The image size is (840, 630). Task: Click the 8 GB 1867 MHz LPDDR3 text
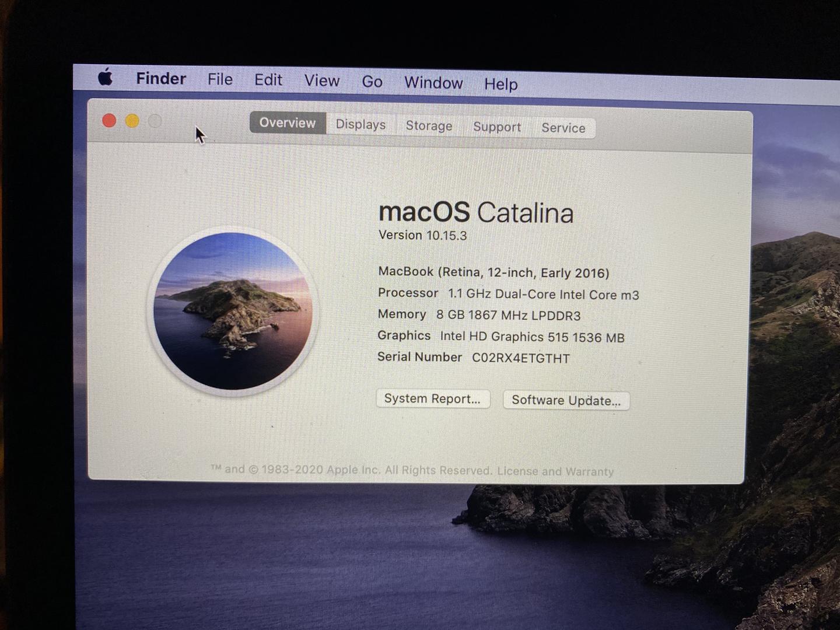[509, 316]
